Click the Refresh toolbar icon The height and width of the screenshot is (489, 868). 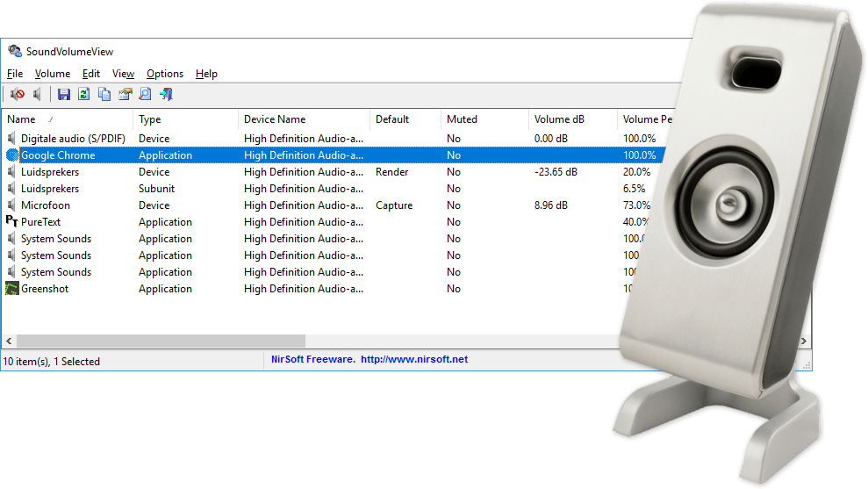pyautogui.click(x=84, y=95)
